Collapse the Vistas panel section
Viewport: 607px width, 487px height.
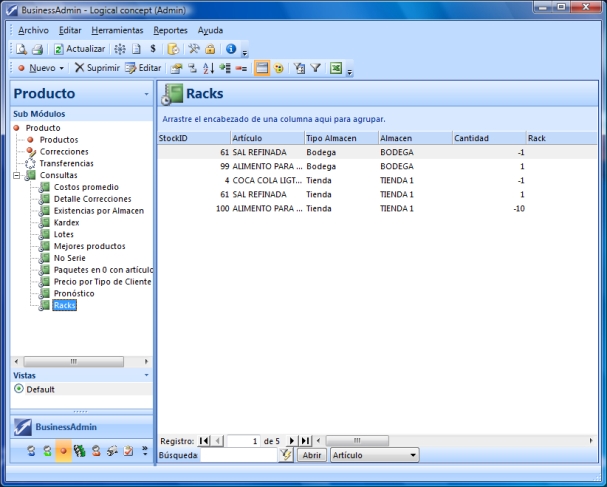147,375
